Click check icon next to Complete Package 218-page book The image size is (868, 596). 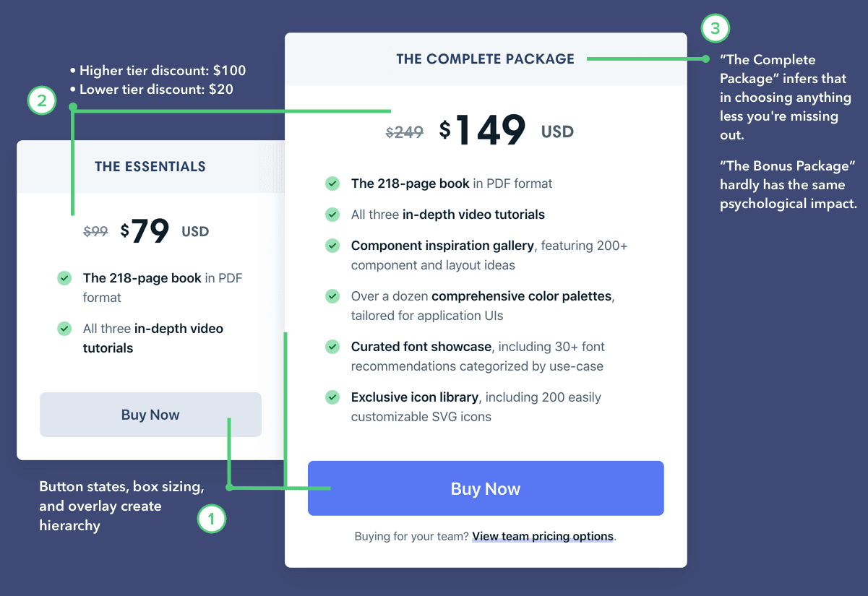[x=332, y=183]
